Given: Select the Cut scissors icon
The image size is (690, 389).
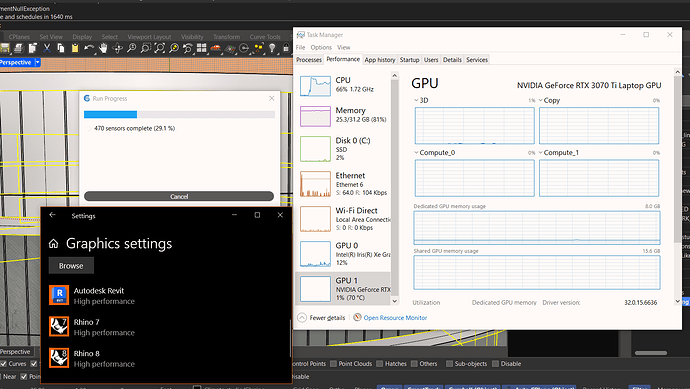Looking at the screenshot, I should [47, 48].
